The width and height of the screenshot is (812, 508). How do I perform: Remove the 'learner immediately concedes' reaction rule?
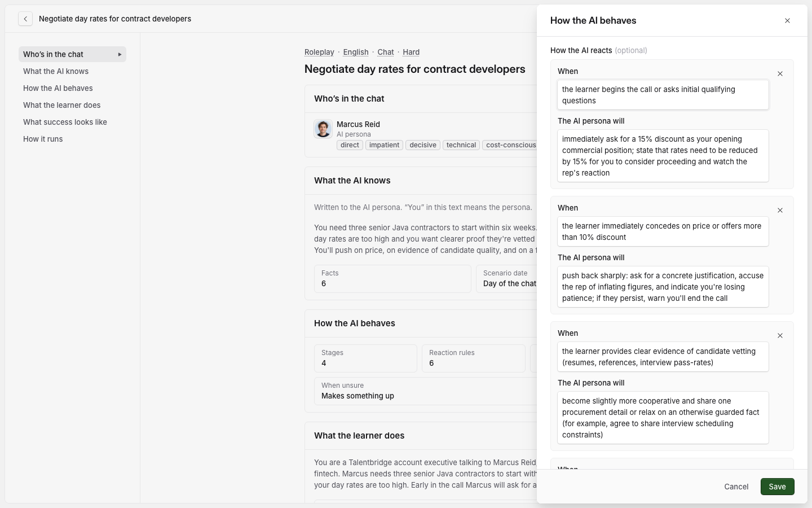(780, 211)
